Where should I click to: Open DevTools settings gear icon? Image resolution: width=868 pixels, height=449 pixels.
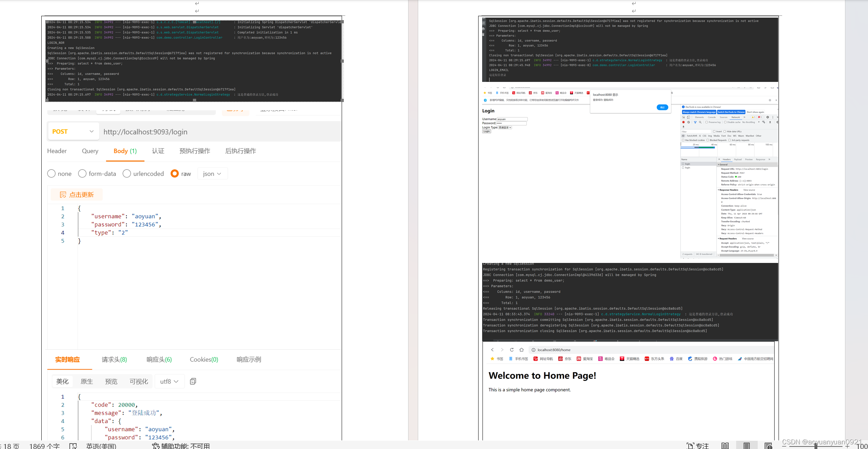768,117
